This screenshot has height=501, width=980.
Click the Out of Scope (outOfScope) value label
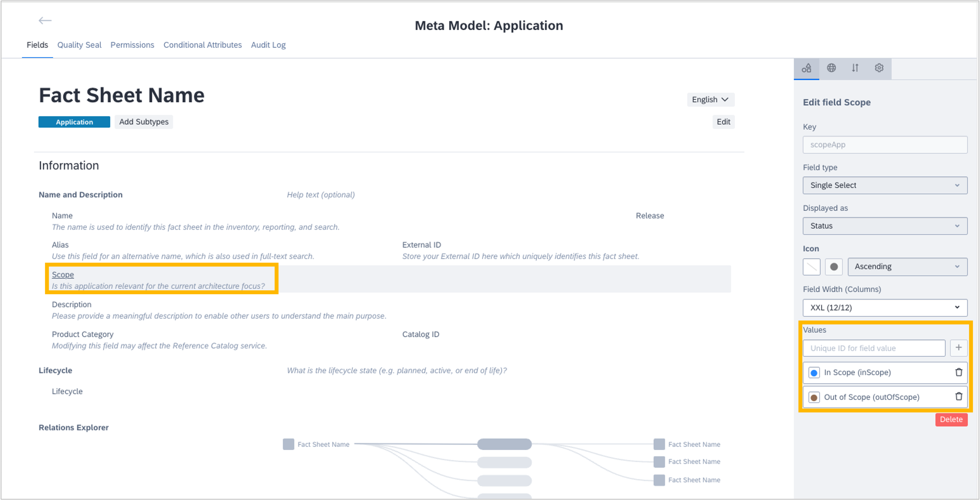pos(871,397)
